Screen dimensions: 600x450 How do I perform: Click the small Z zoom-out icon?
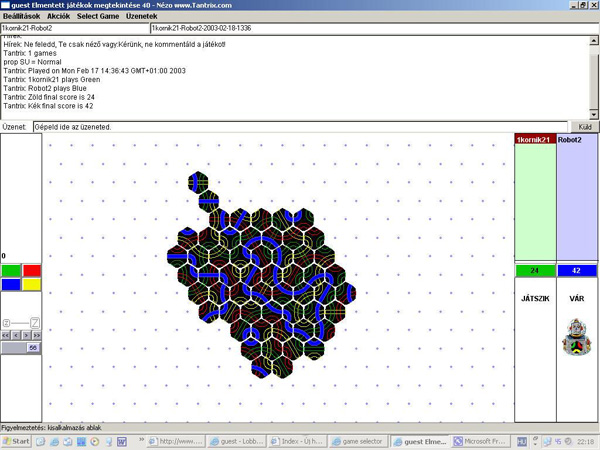[x=6, y=322]
